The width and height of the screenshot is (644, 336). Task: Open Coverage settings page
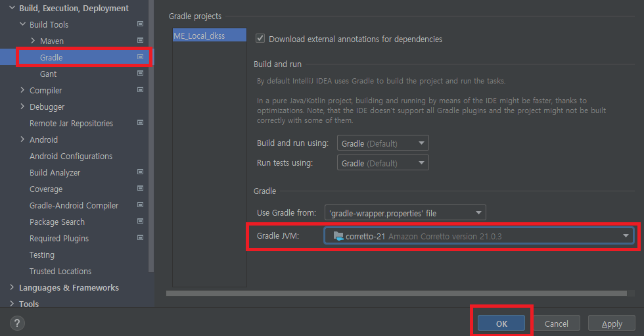tap(46, 189)
